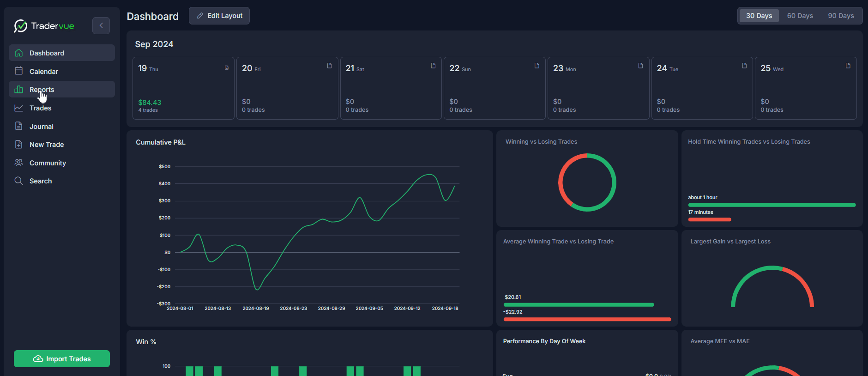This screenshot has width=868, height=376.
Task: Switch range to 90 Days
Action: pyautogui.click(x=841, y=16)
